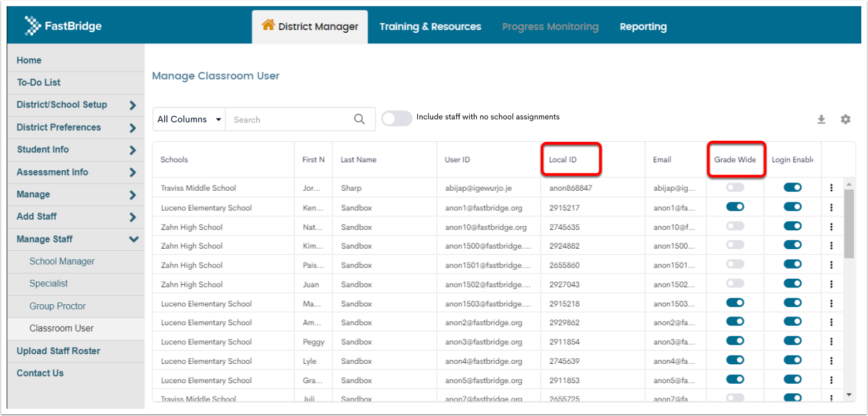Open the Reporting tab
This screenshot has width=868, height=416.
point(643,27)
